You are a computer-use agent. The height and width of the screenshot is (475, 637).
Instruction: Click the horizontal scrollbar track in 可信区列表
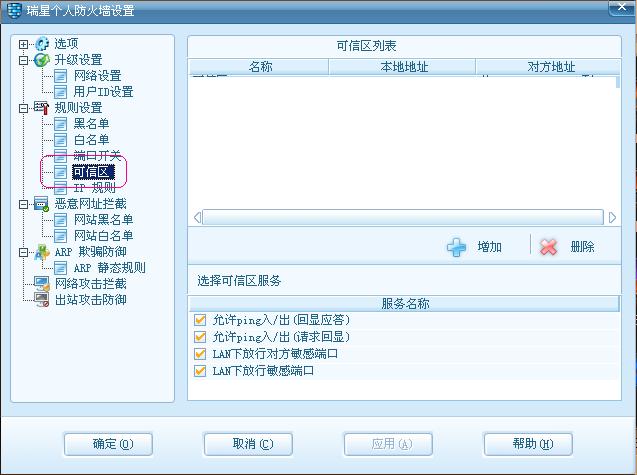(x=403, y=217)
